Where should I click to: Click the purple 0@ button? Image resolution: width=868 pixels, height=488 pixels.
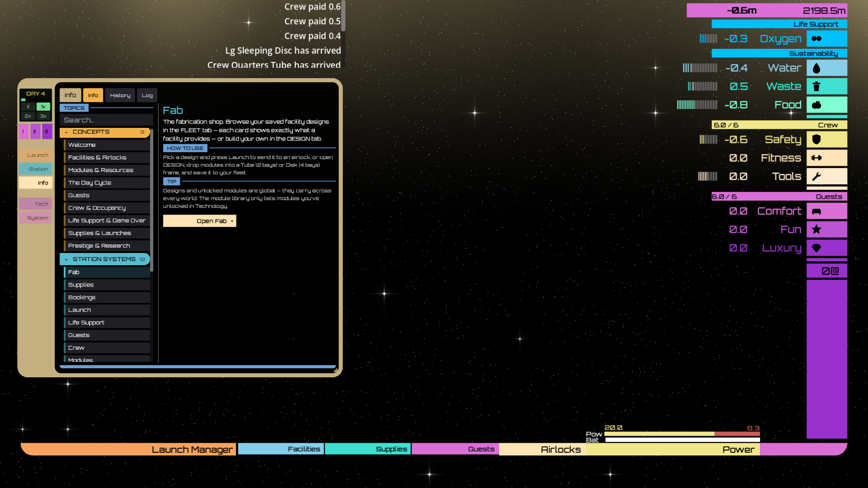(827, 271)
